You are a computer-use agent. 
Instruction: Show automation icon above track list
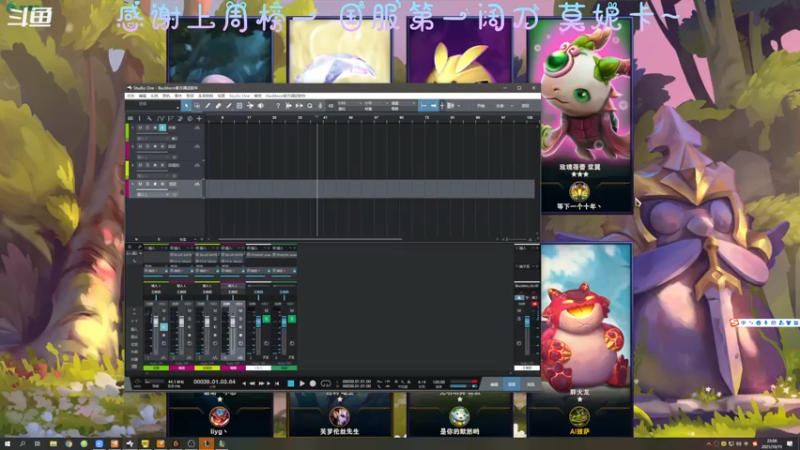(160, 118)
